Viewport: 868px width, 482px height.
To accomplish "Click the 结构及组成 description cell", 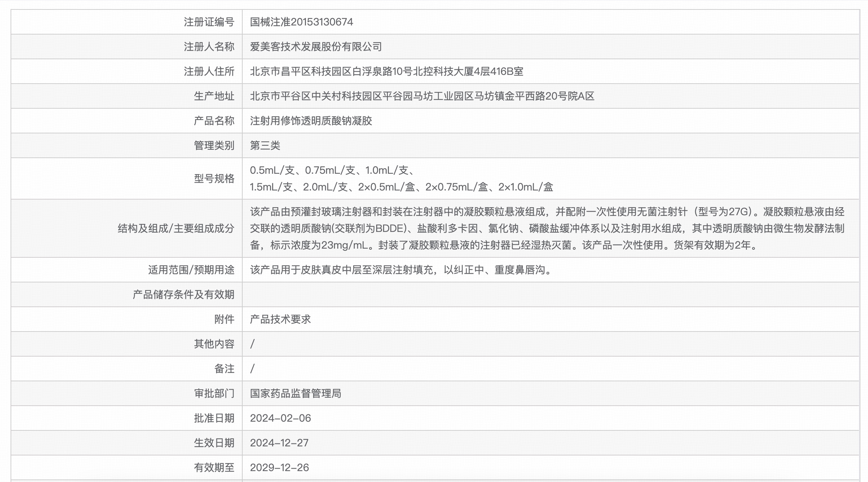I will (x=546, y=229).
